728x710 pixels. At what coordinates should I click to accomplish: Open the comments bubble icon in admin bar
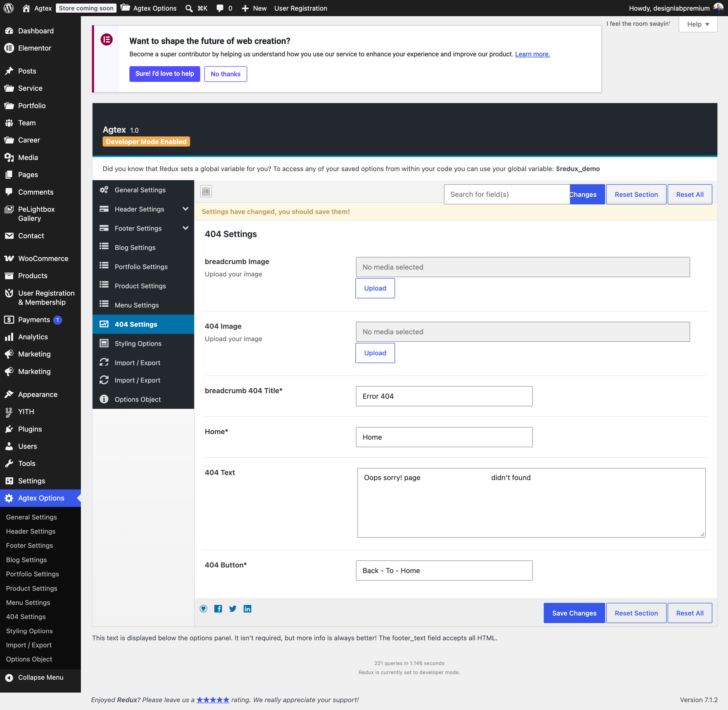pyautogui.click(x=220, y=8)
